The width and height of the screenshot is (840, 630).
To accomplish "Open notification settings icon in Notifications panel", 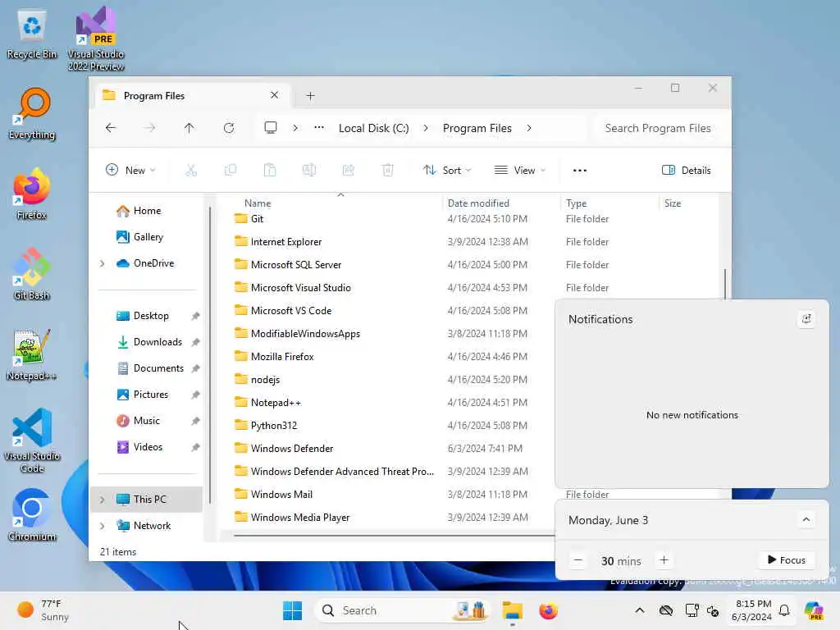I will (806, 319).
